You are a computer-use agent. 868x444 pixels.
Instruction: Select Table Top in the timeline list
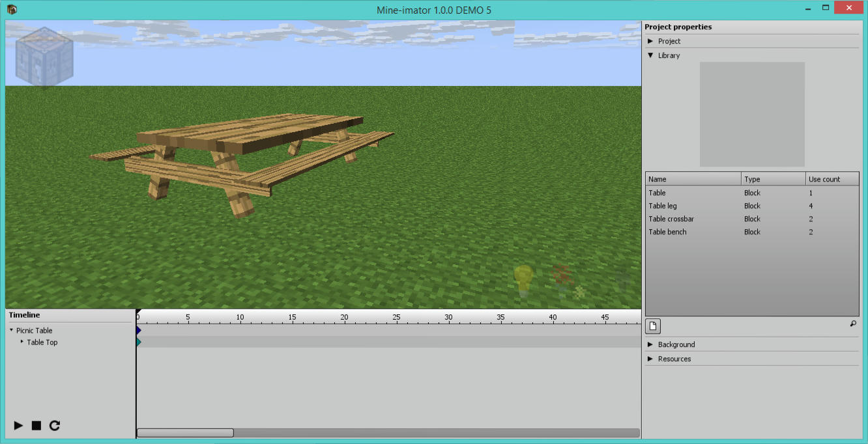42,342
